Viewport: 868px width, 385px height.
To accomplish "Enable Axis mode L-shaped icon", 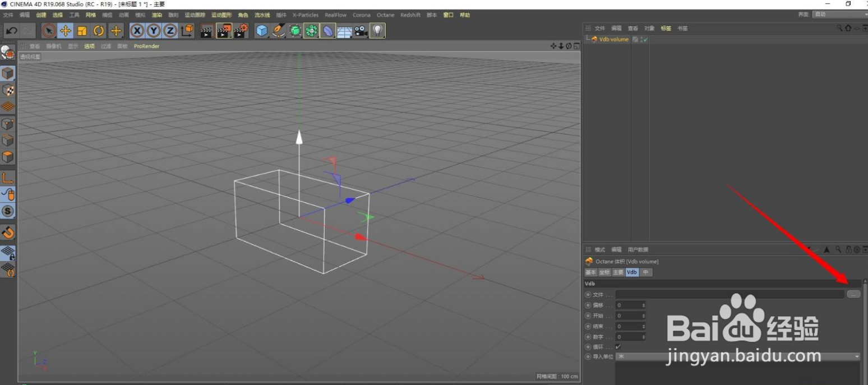I will [x=8, y=178].
